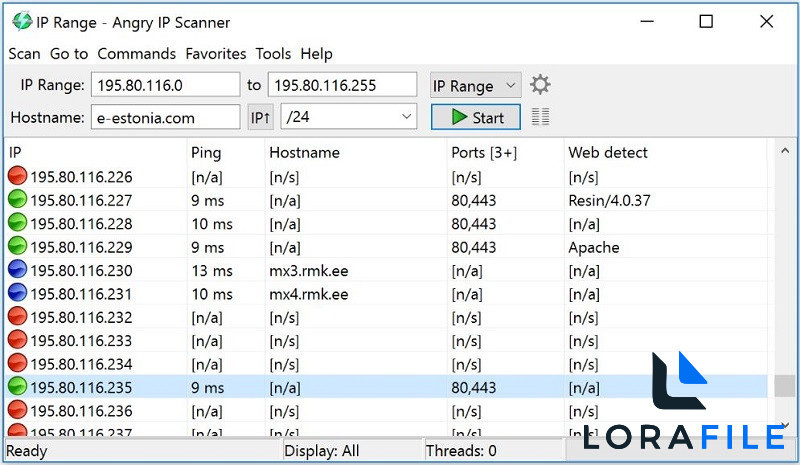800x465 pixels.
Task: Click the results list scrollbar thumb
Action: 785,386
